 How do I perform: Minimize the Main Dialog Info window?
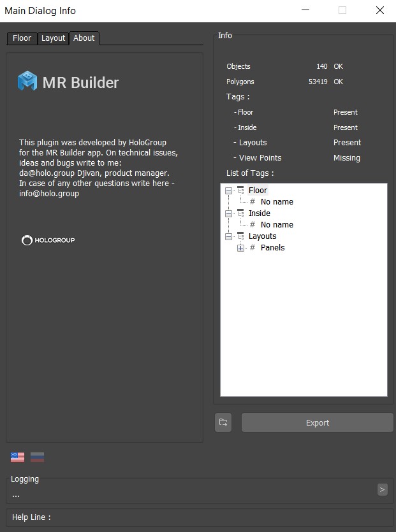click(305, 11)
